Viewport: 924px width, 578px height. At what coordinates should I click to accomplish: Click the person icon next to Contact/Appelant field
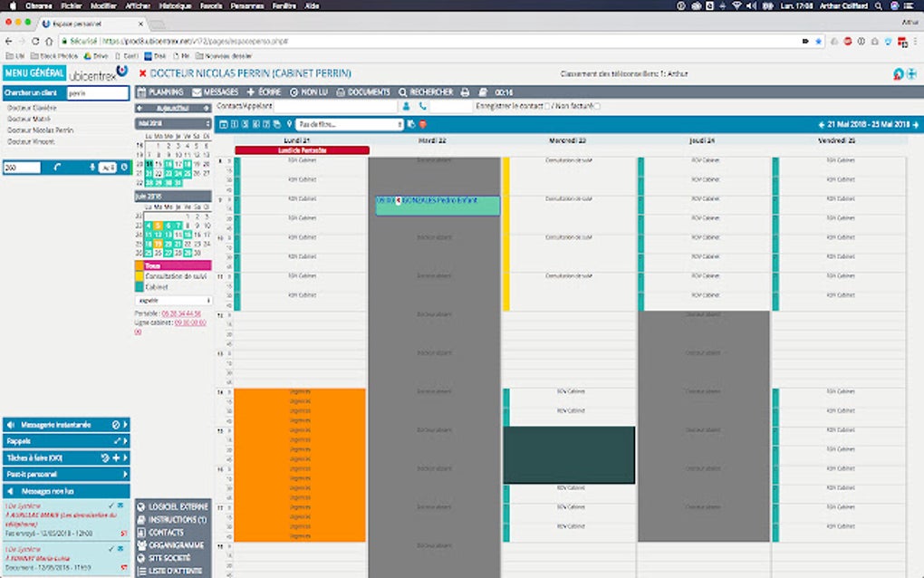406,107
